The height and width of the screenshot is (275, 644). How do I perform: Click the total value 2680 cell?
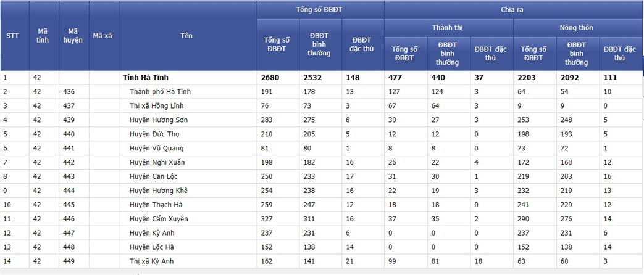[278, 78]
